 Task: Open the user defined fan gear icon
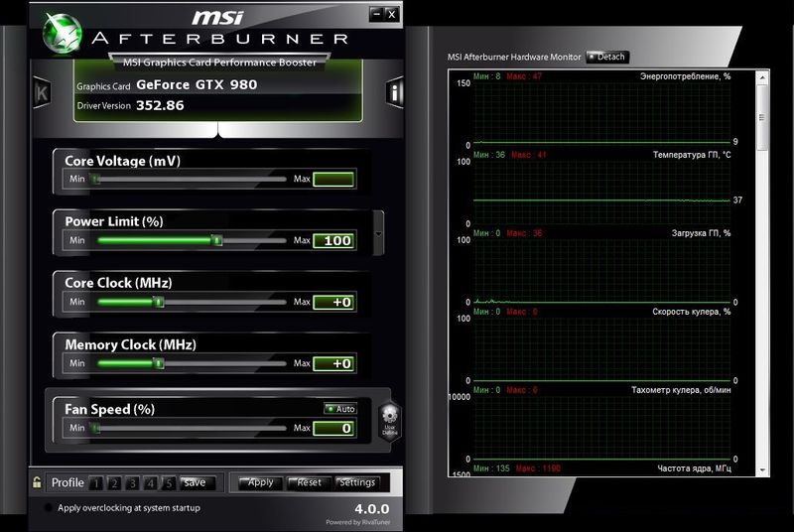(389, 422)
